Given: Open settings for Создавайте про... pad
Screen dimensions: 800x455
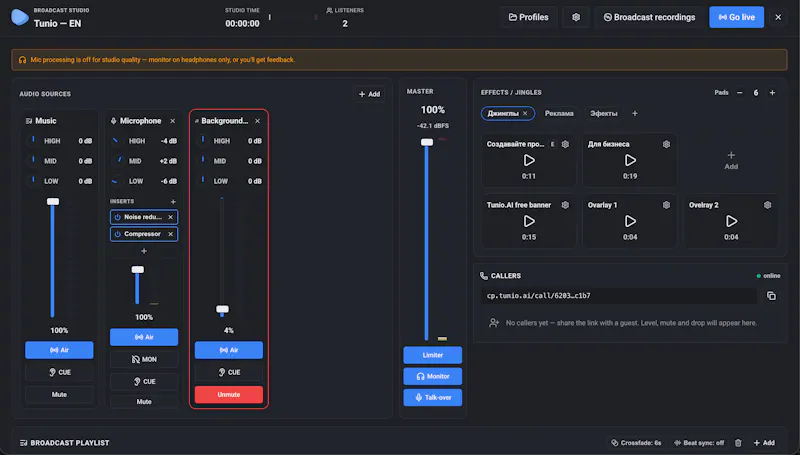Looking at the screenshot, I should [x=565, y=144].
